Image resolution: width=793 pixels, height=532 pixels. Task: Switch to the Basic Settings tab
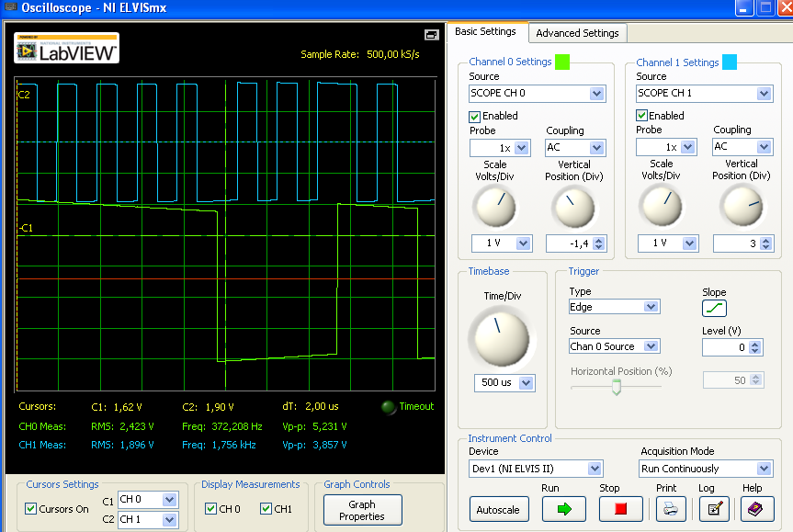click(485, 32)
